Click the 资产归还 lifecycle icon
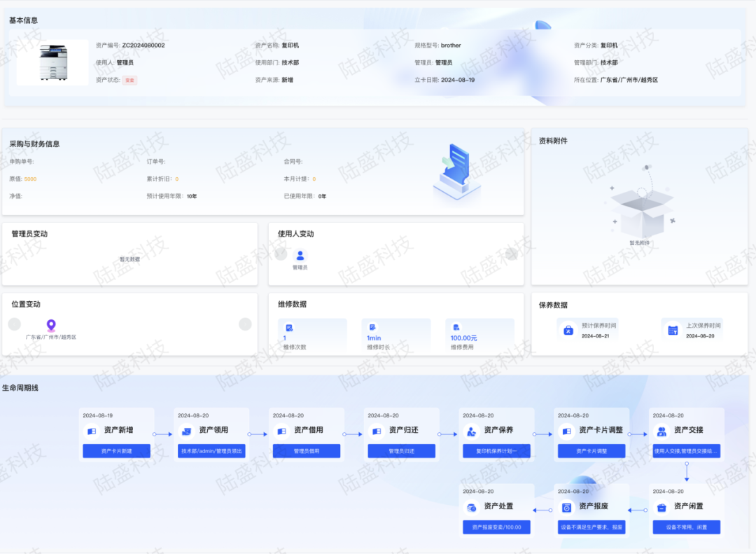The height and width of the screenshot is (554, 756). tap(376, 431)
